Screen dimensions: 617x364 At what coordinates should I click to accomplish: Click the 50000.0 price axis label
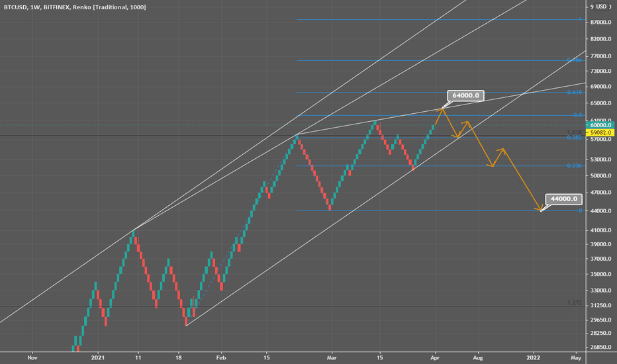coord(601,175)
